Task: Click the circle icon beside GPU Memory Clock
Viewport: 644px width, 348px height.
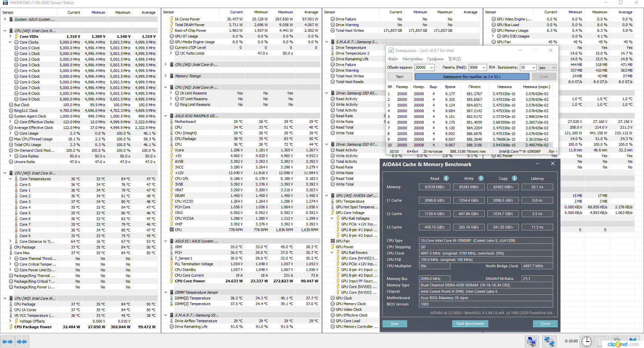Action: 333,304
